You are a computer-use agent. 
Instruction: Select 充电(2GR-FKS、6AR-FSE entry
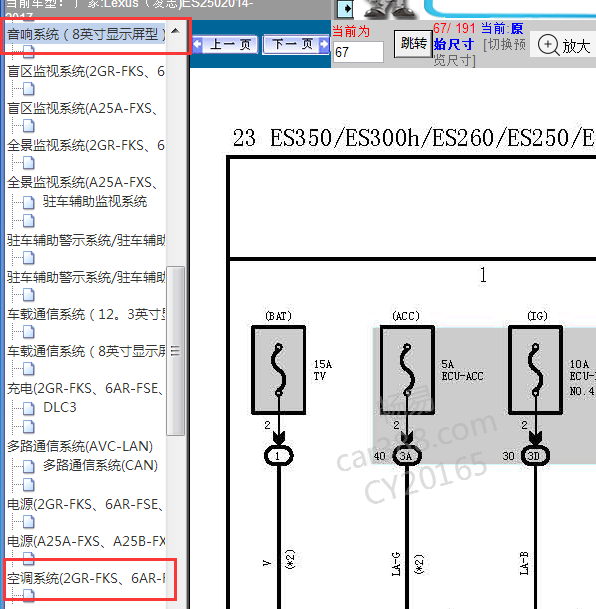click(x=85, y=388)
